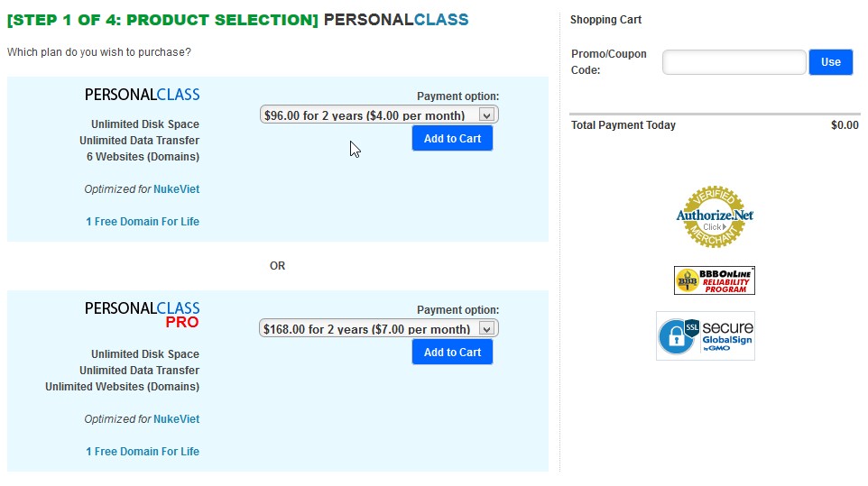Image resolution: width=868 pixels, height=486 pixels.
Task: Open the NukeViet link under PersonalClass PRO
Action: (x=176, y=419)
